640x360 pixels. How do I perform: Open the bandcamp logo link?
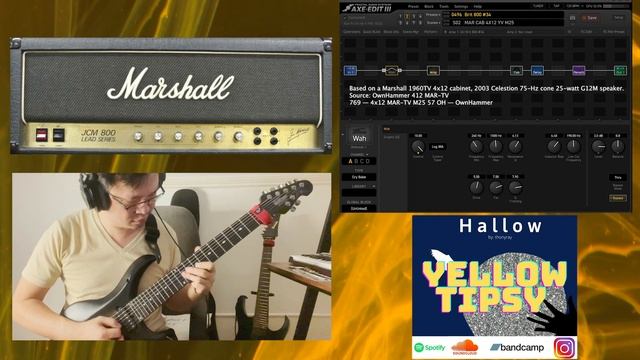pyautogui.click(x=517, y=348)
